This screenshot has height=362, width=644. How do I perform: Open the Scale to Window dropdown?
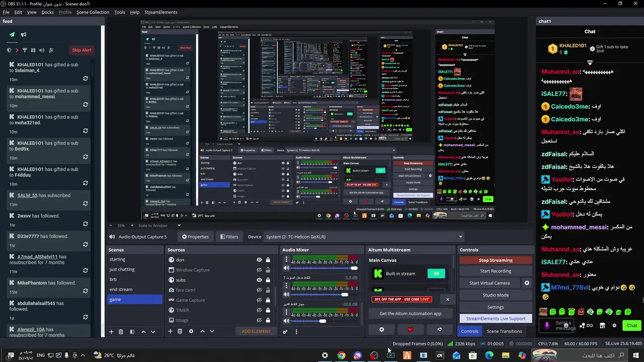pyautogui.click(x=179, y=225)
